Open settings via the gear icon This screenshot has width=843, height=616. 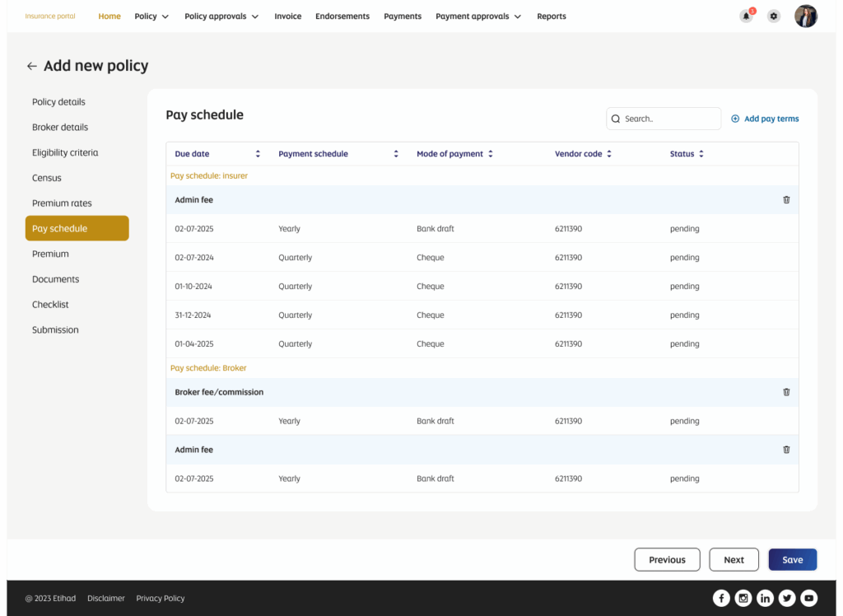pos(773,16)
